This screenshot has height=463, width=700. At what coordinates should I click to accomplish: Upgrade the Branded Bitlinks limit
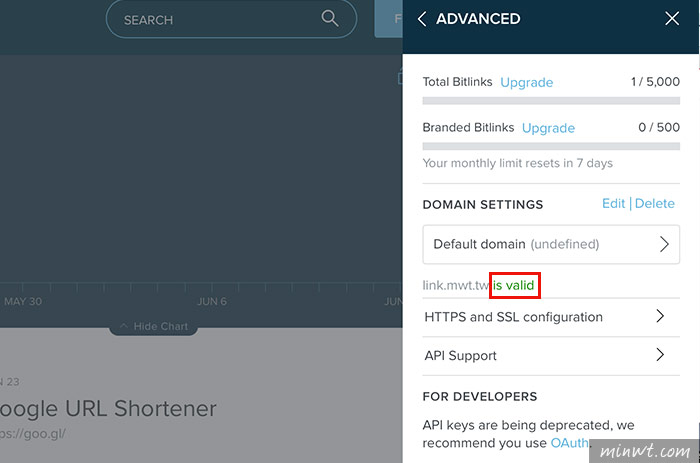pos(548,128)
